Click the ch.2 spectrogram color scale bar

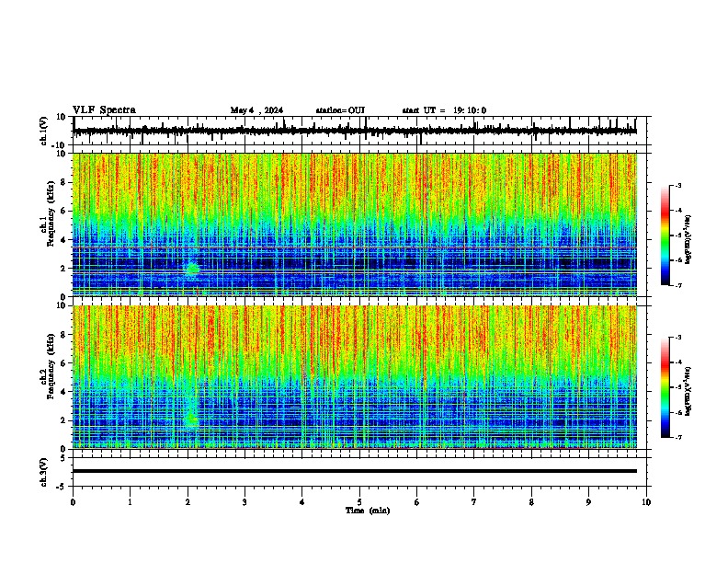click(665, 387)
